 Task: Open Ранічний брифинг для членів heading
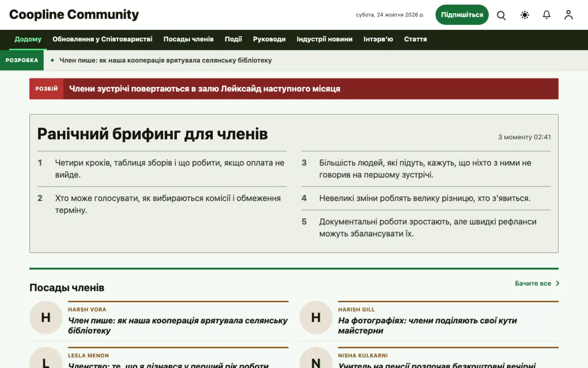[x=152, y=134]
